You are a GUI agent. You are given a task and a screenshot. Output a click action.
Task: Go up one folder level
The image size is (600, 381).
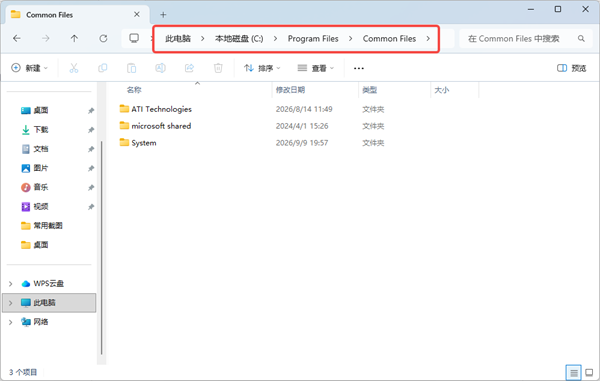click(x=74, y=38)
